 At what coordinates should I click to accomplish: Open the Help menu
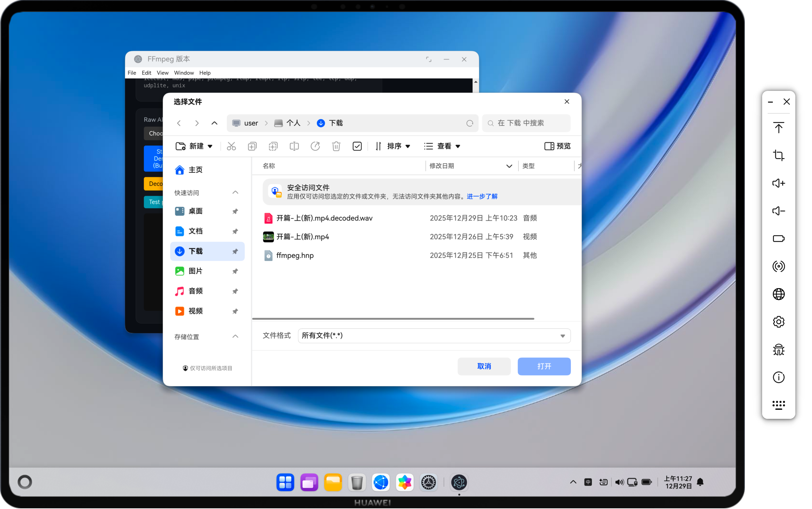205,73
